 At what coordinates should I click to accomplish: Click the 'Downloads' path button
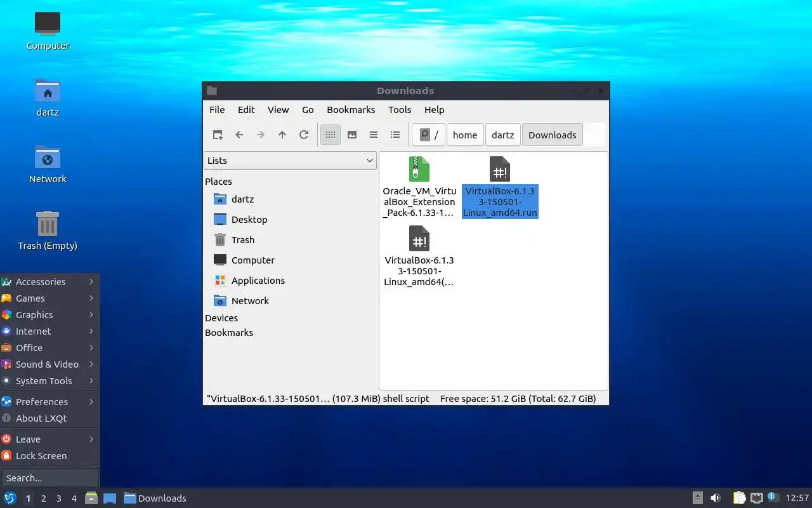pyautogui.click(x=553, y=135)
